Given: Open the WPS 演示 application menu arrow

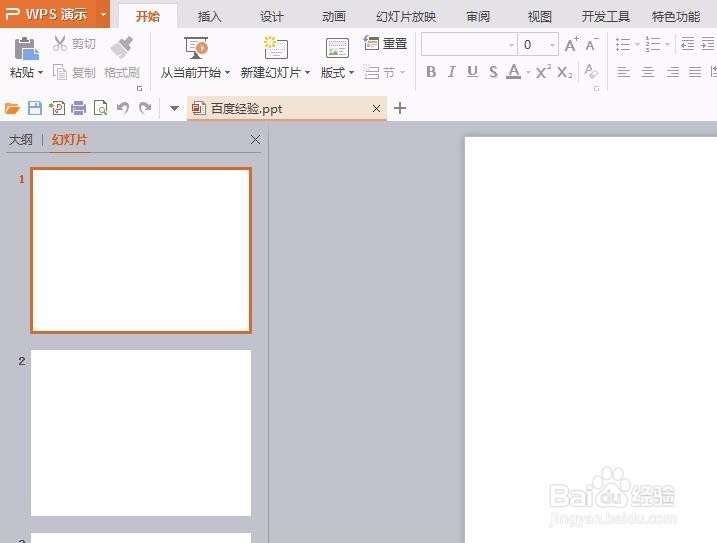Looking at the screenshot, I should pyautogui.click(x=104, y=14).
